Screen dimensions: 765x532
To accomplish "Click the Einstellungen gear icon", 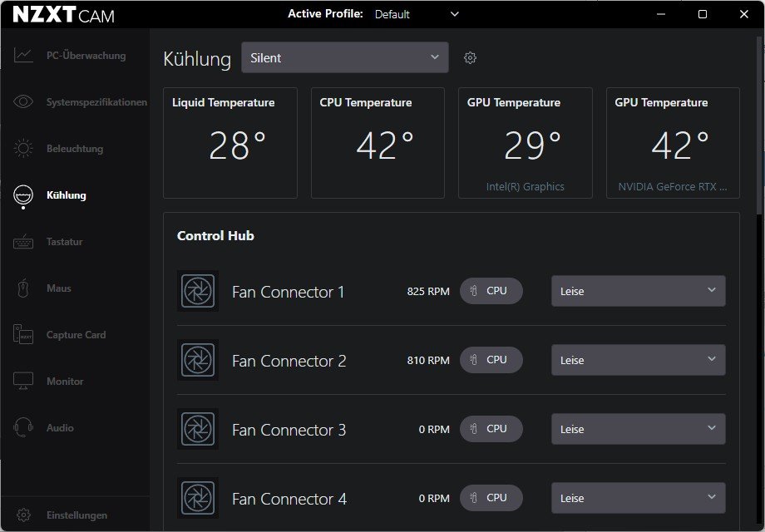I will pyautogui.click(x=23, y=515).
